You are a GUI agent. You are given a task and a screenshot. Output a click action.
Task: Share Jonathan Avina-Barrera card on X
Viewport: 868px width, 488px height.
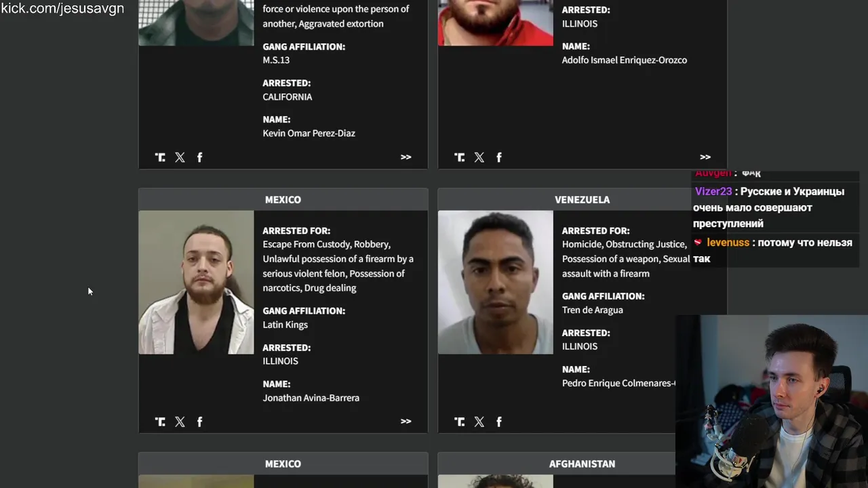180,422
